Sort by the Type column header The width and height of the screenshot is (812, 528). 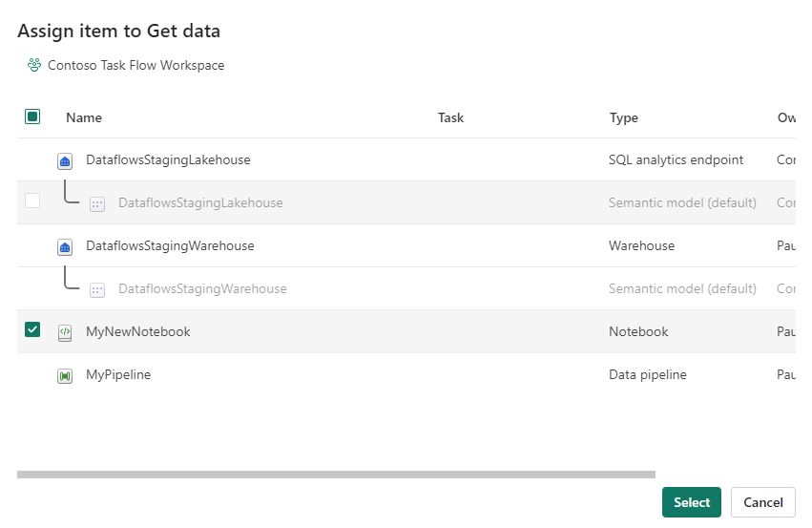pos(624,117)
